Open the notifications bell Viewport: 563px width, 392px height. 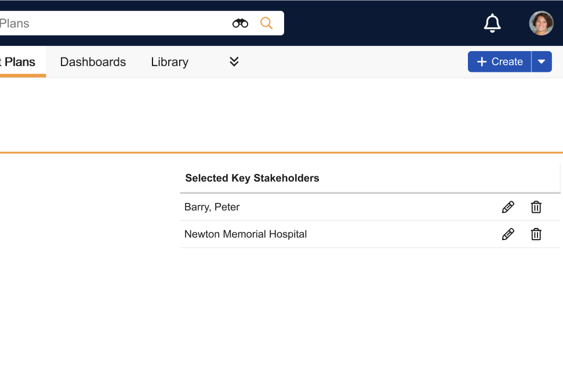(492, 23)
